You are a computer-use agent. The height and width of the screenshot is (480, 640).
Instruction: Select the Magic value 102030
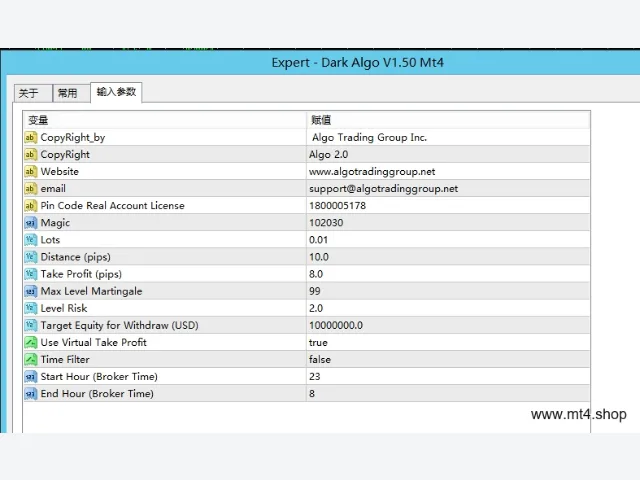click(x=448, y=223)
